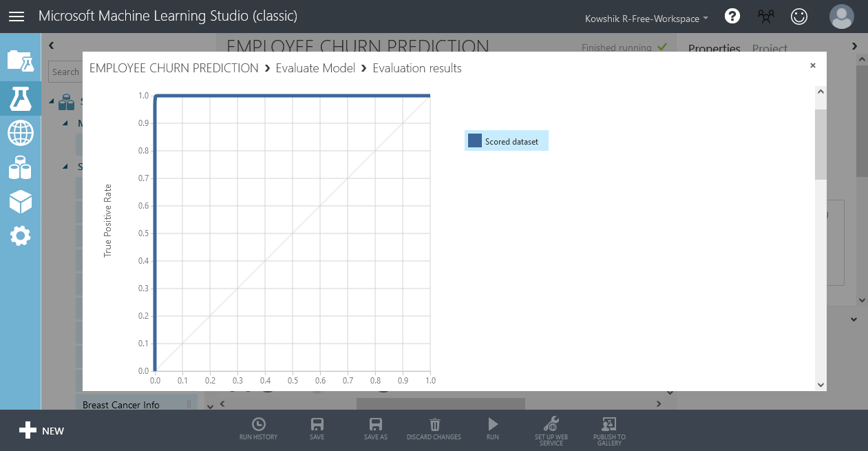Run the experiment from the bottom toolbar
The width and height of the screenshot is (868, 451).
click(x=492, y=427)
